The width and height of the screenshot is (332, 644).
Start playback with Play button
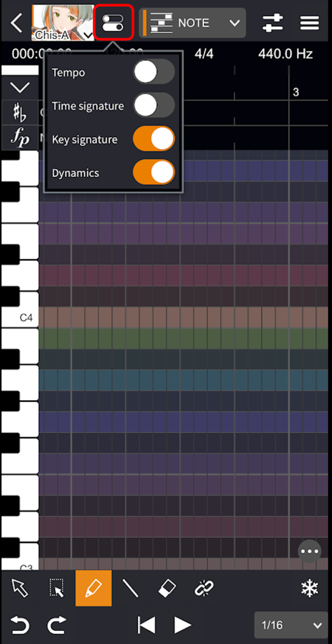pos(183,625)
